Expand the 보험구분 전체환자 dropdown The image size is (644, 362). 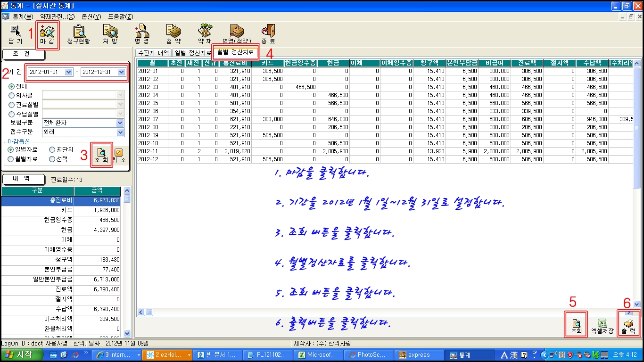120,123
